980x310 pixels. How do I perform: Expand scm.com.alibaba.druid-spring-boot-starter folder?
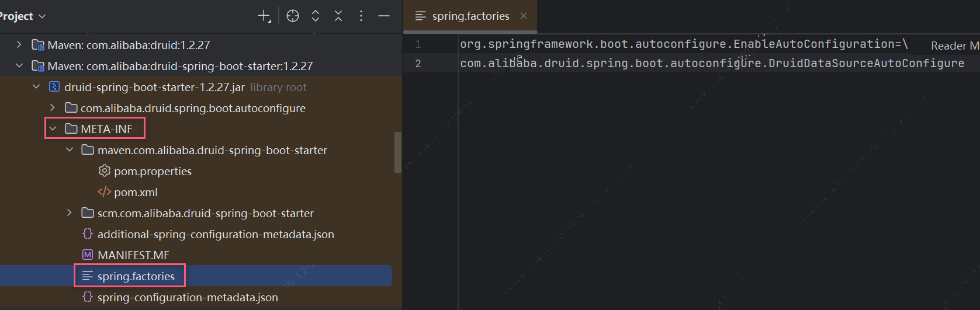coord(70,213)
